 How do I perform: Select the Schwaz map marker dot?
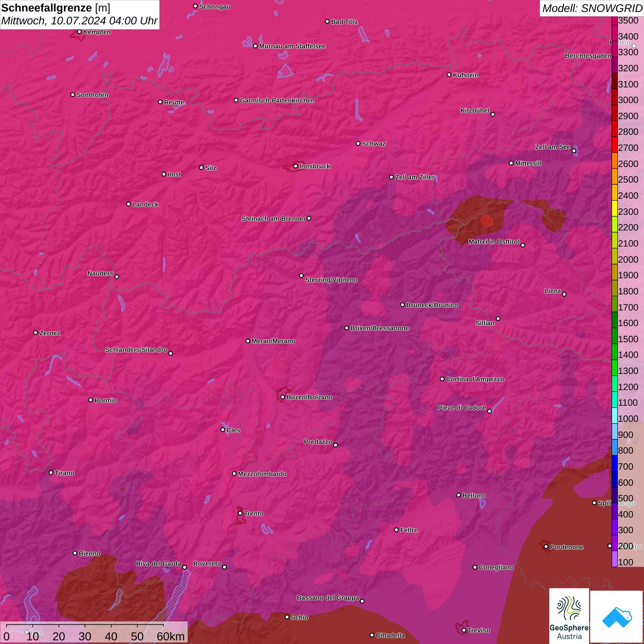coord(358,143)
